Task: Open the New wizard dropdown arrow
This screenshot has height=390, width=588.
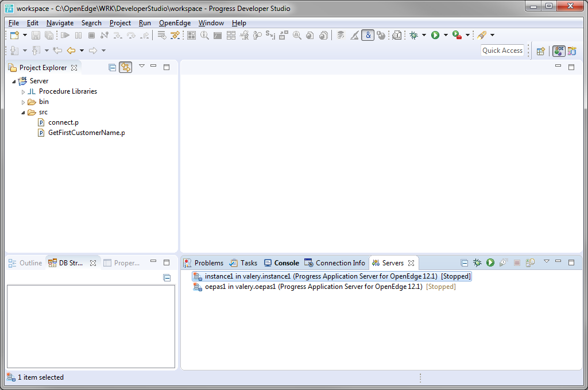Action: 25,35
